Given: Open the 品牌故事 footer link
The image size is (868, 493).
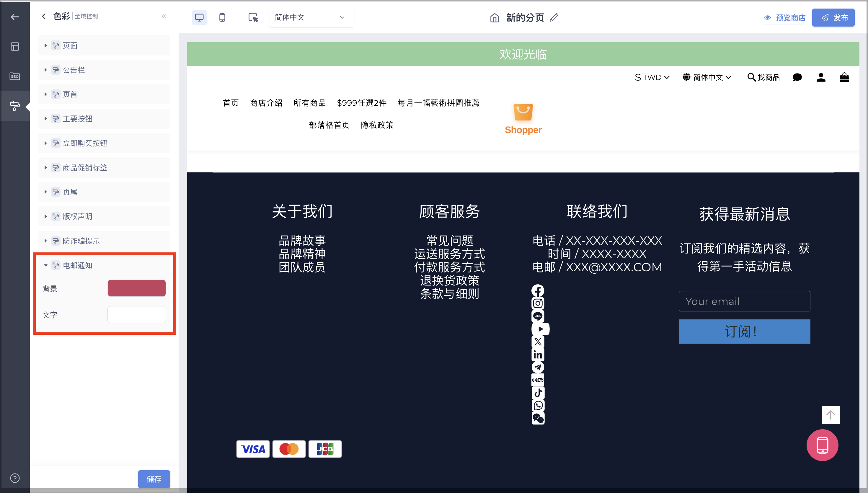Looking at the screenshot, I should click(302, 240).
